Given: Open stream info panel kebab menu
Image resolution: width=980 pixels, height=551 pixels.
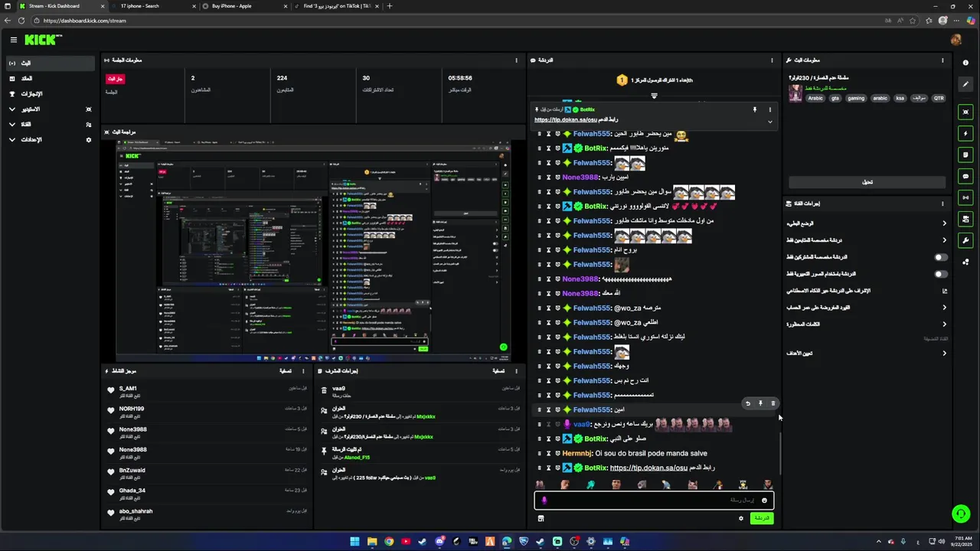Looking at the screenshot, I should click(942, 60).
